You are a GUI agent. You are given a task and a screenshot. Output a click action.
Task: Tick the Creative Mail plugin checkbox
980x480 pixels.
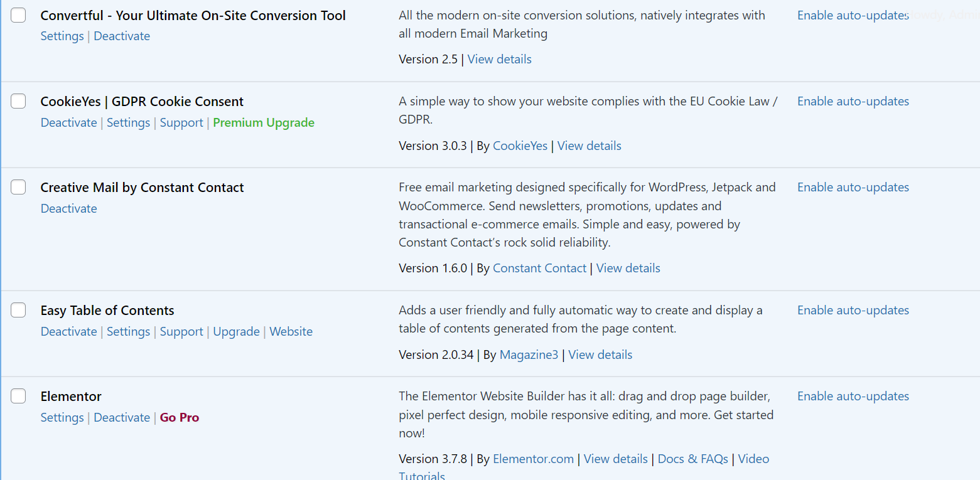pyautogui.click(x=18, y=187)
